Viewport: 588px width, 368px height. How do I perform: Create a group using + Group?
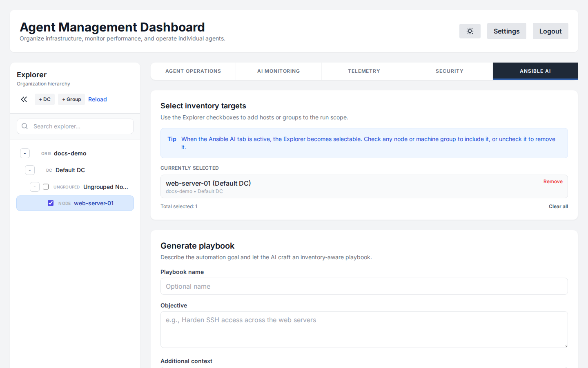click(x=71, y=99)
